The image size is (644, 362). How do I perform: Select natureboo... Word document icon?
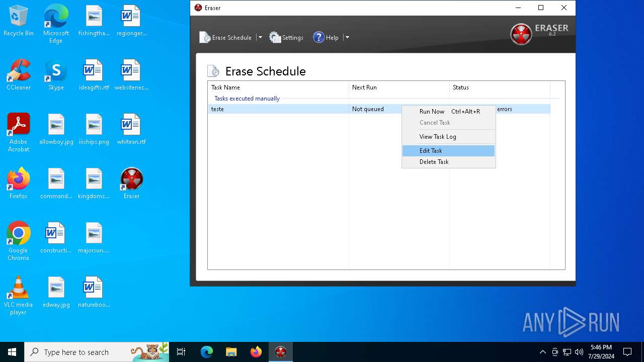(x=94, y=293)
